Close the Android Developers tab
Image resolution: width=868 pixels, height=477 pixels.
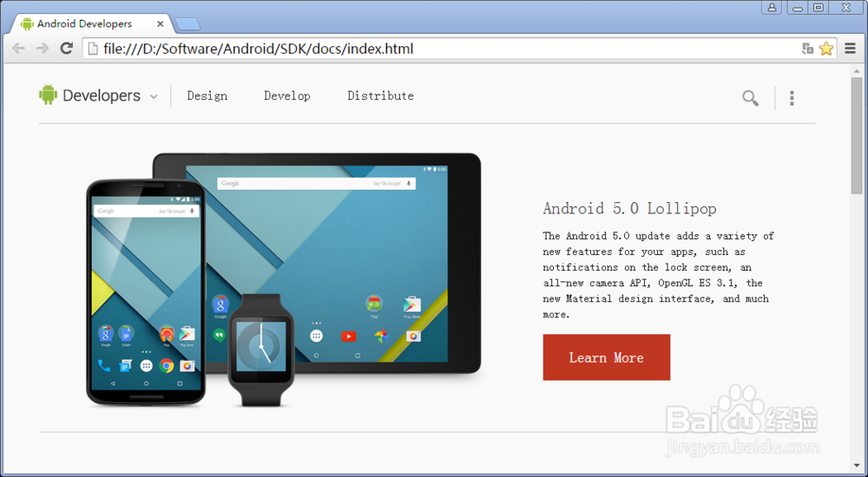(160, 23)
